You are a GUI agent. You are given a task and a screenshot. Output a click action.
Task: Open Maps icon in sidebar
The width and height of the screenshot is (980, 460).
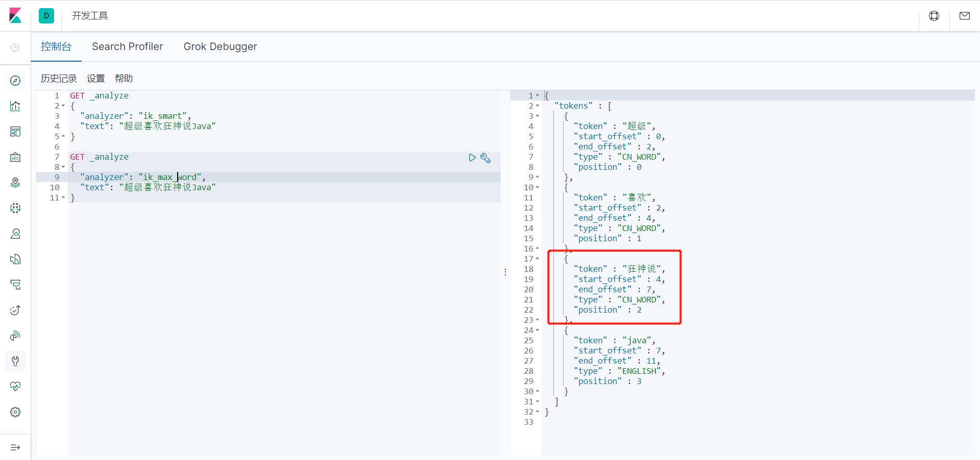[15, 183]
